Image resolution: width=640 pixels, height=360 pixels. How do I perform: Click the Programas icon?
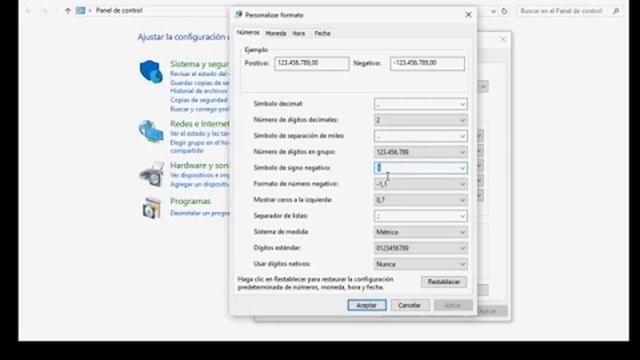[x=151, y=208]
